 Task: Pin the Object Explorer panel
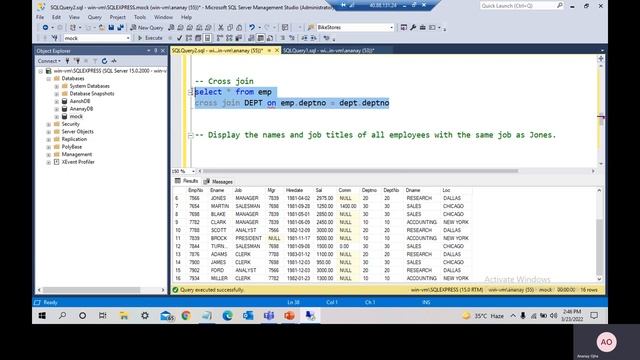pos(156,51)
